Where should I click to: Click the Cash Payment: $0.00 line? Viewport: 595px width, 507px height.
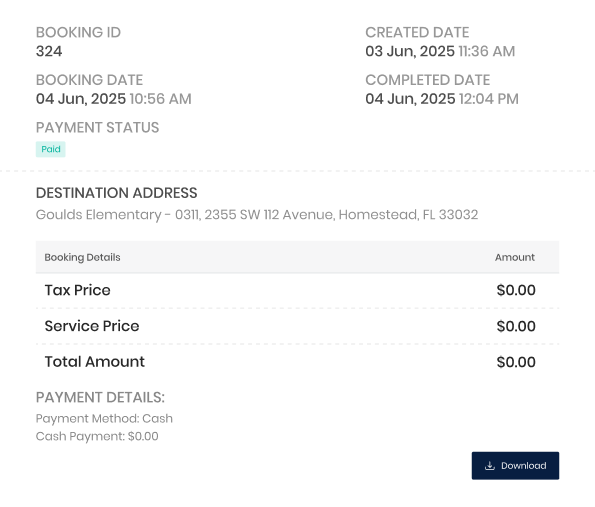coord(97,436)
